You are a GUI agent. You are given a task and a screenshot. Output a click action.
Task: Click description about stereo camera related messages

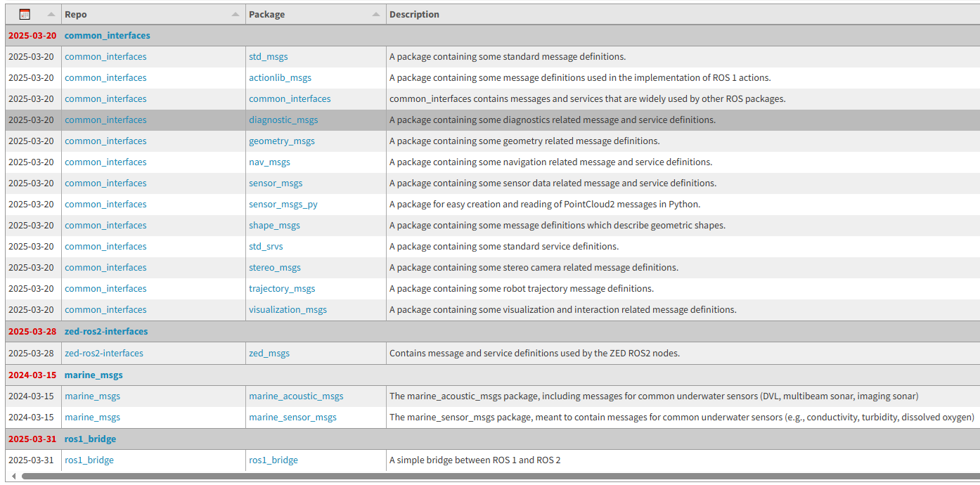(x=534, y=267)
